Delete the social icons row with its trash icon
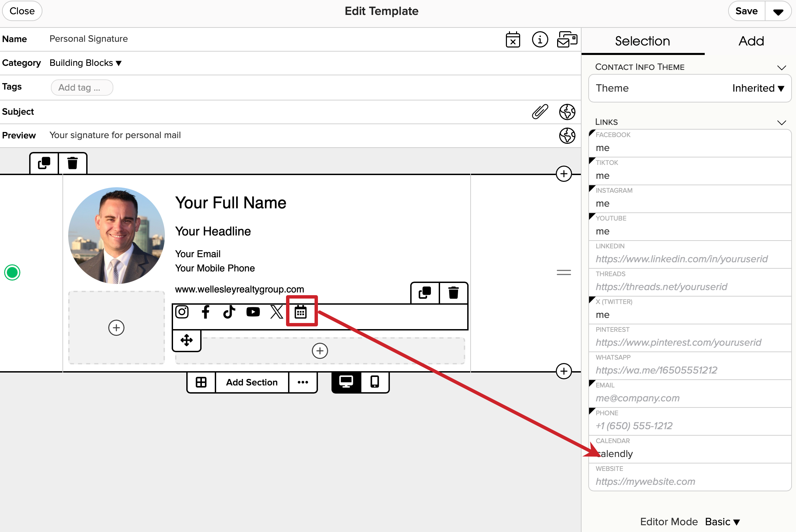The image size is (796, 532). coord(453,293)
